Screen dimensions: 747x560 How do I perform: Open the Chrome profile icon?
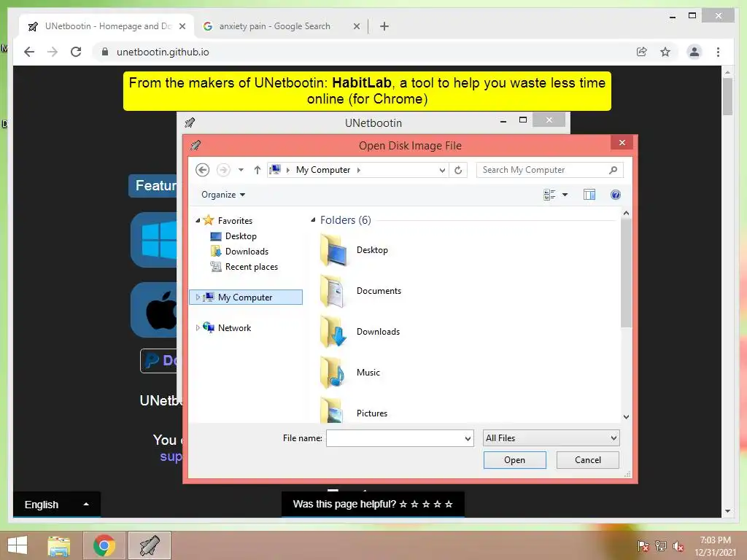(694, 52)
